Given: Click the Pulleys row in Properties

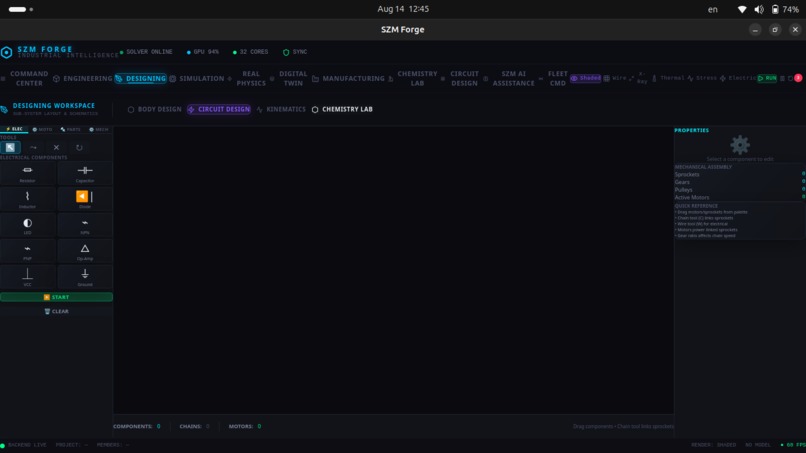Looking at the screenshot, I should coord(740,190).
